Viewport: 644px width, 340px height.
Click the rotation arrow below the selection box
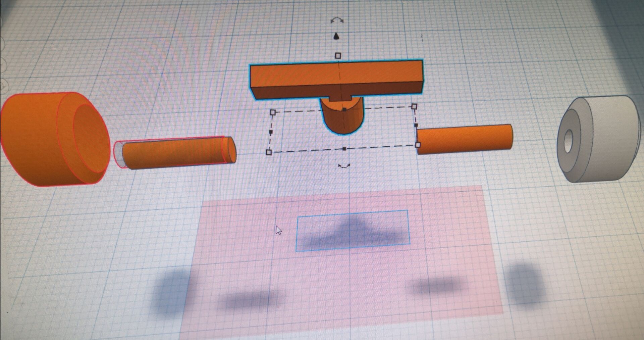(344, 166)
